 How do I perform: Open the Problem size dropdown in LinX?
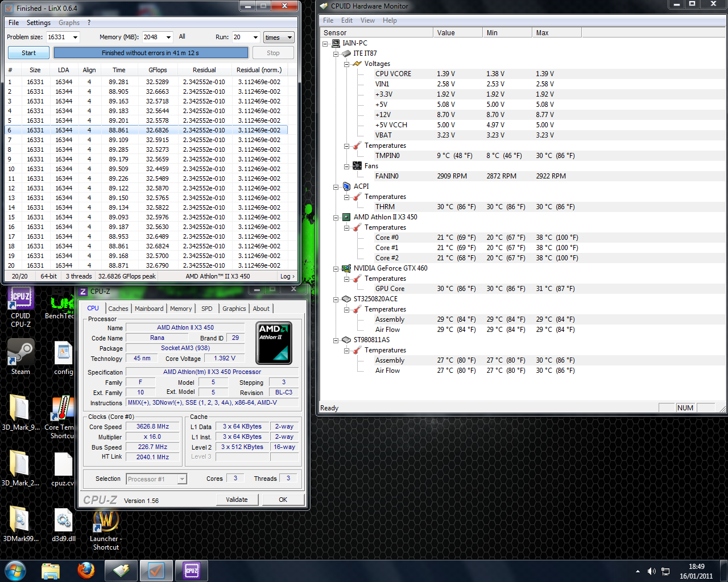click(x=75, y=37)
